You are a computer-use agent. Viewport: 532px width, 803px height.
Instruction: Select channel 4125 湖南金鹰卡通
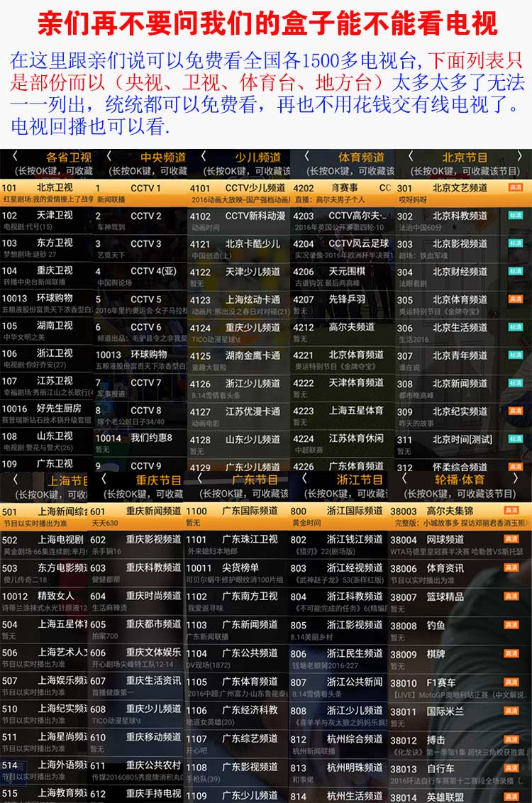(x=239, y=360)
